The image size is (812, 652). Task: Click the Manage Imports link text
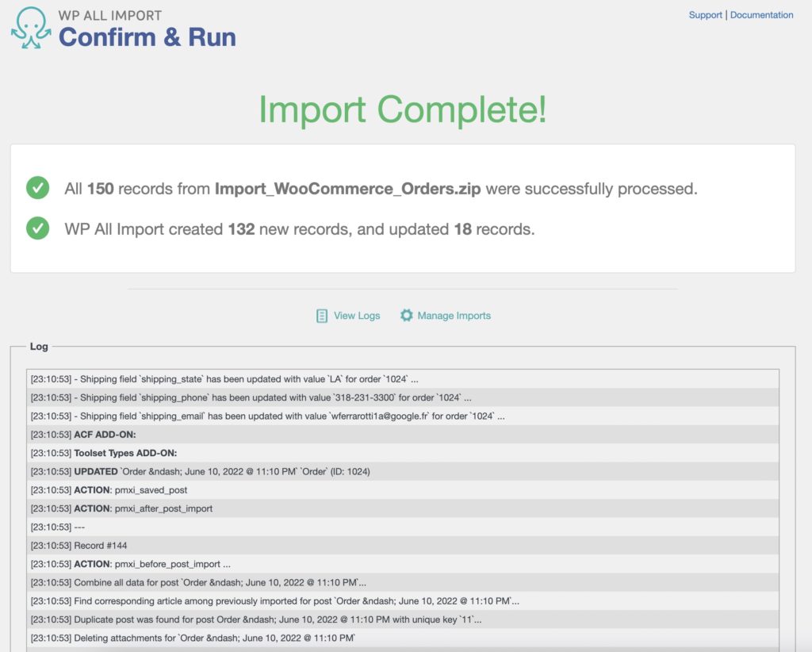pyautogui.click(x=453, y=315)
